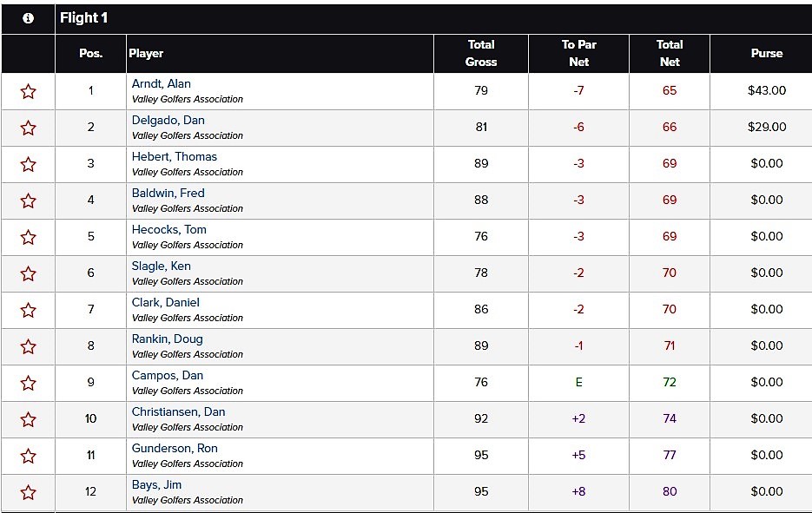Screen dimensions: 812x513
Task: Toggle the star for Hebert, Thomas
Action: pos(28,165)
